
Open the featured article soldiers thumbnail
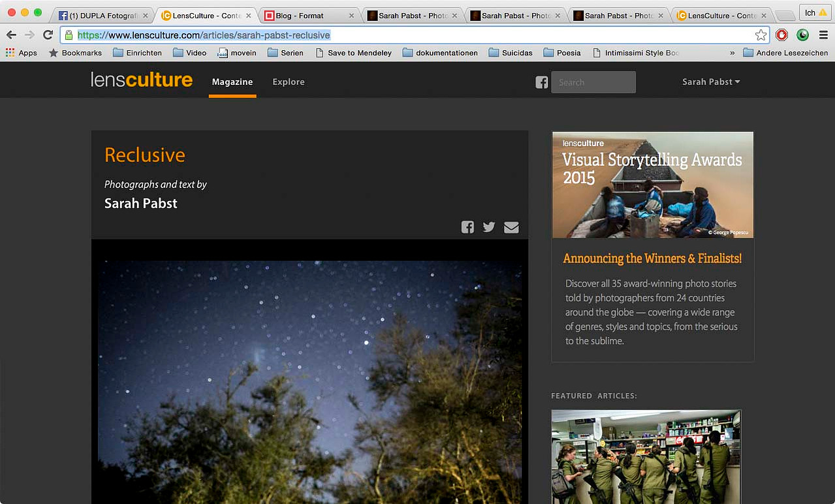point(646,456)
